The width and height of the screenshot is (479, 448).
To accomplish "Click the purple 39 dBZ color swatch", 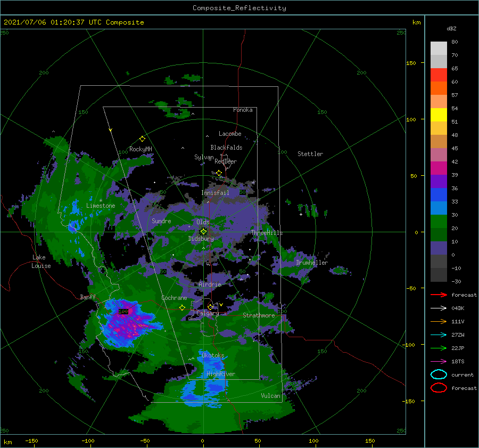I will (439, 181).
